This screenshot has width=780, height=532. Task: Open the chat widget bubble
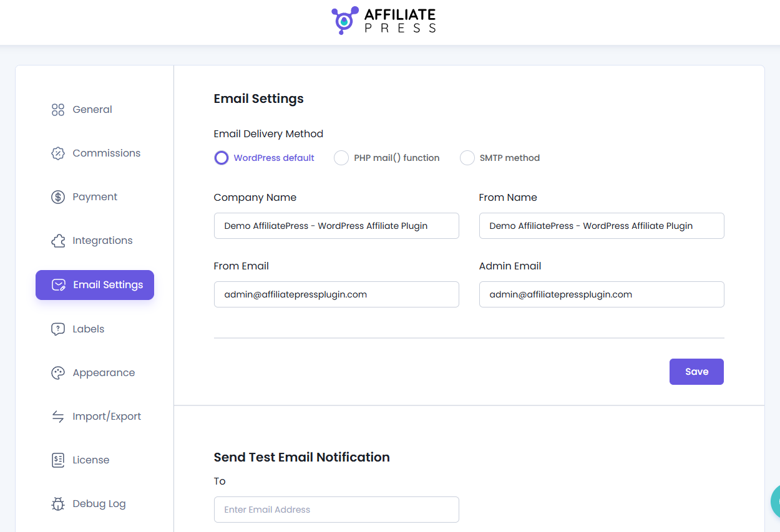[x=776, y=501]
